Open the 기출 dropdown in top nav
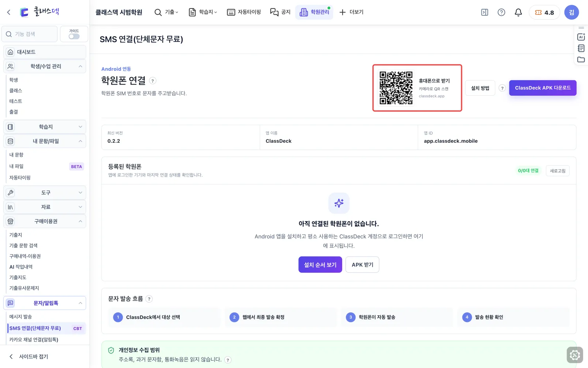Screen dimensions: 588x368 [x=166, y=12]
